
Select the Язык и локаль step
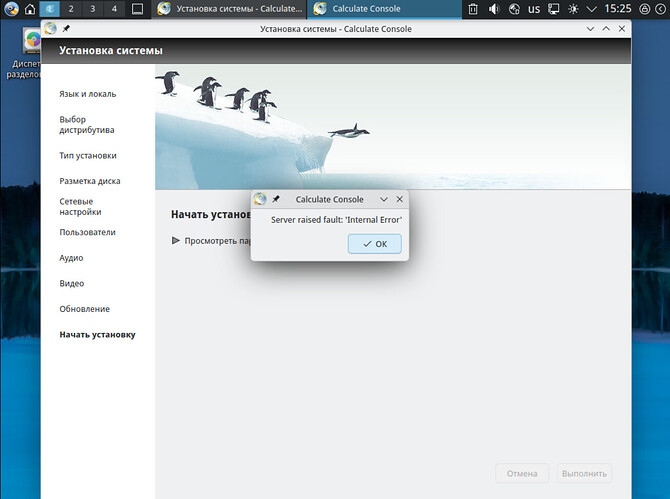[x=88, y=94]
